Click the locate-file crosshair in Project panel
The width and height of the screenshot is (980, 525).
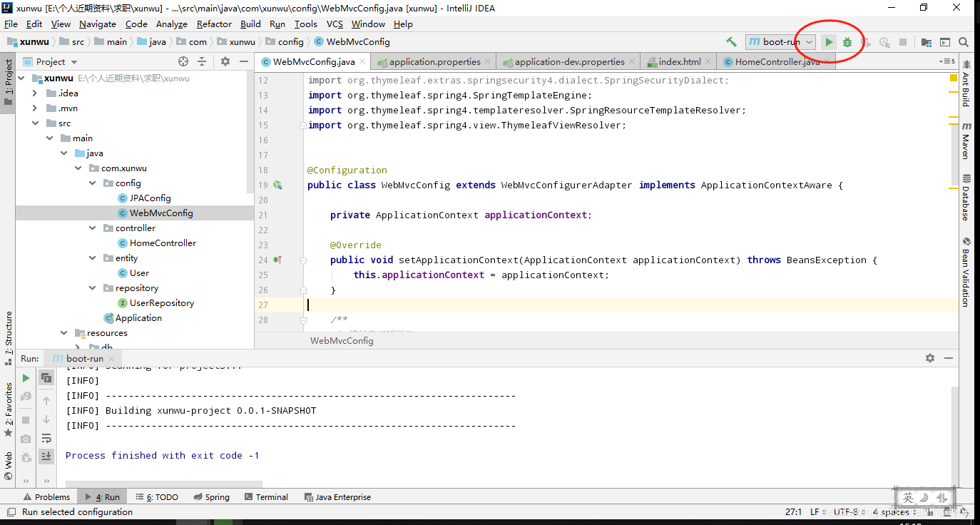coord(183,61)
